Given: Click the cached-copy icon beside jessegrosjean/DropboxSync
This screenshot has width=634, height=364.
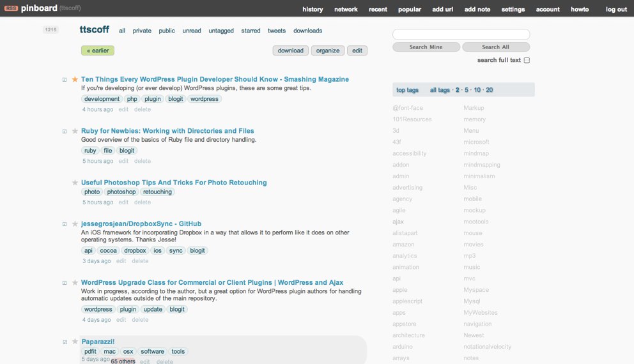Looking at the screenshot, I should 65,225.
